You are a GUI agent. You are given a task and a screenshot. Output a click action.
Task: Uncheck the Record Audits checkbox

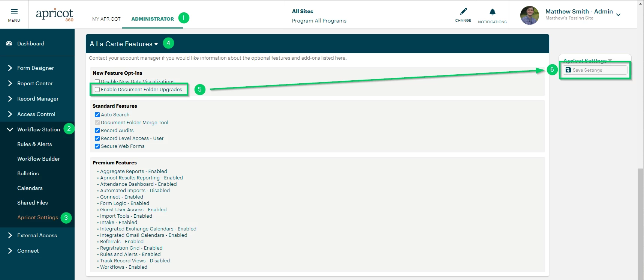(x=97, y=130)
